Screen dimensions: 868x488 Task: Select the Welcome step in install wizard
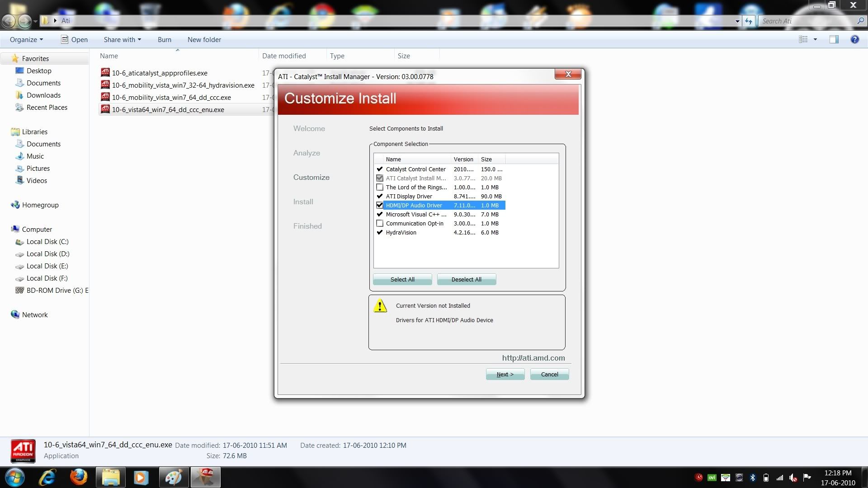pos(309,128)
